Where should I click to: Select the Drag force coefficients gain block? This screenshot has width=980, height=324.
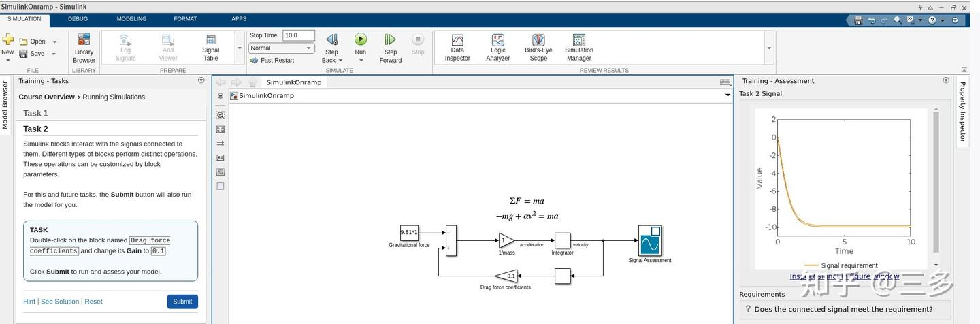(x=506, y=276)
